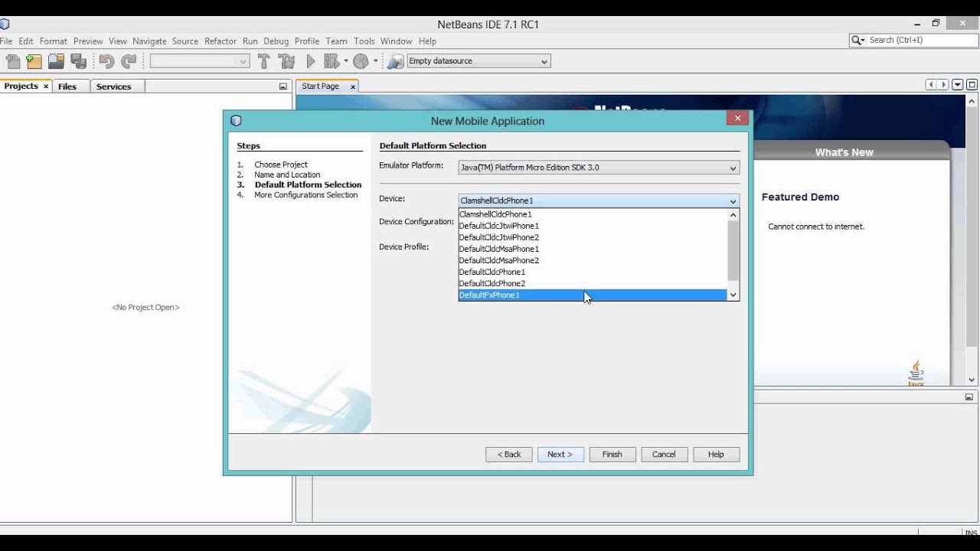Screen dimensions: 980x551
Task: Minimize the bottom output panel
Action: tap(969, 397)
